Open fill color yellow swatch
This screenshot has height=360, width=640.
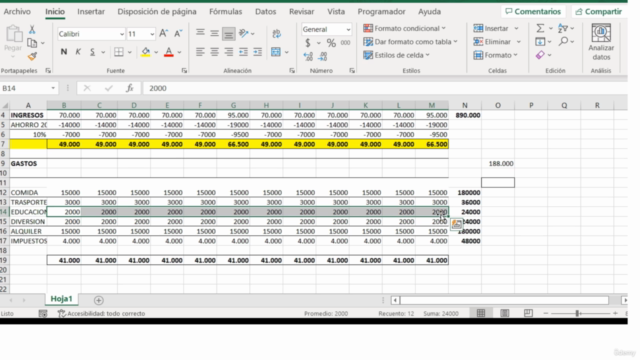tap(145, 52)
